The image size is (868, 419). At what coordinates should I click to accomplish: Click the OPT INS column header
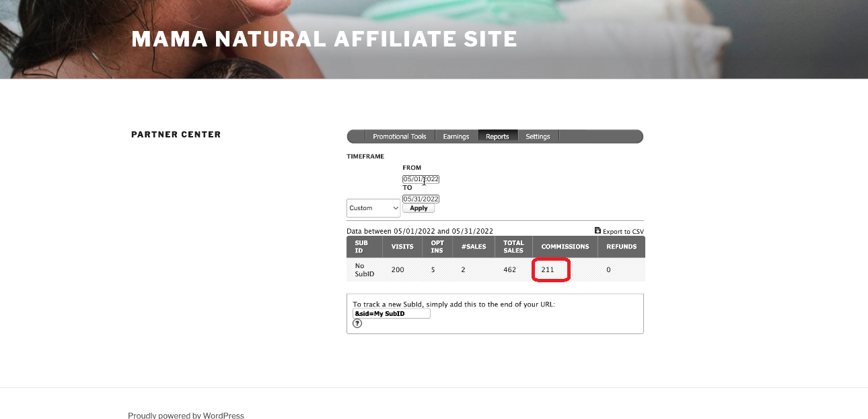437,247
